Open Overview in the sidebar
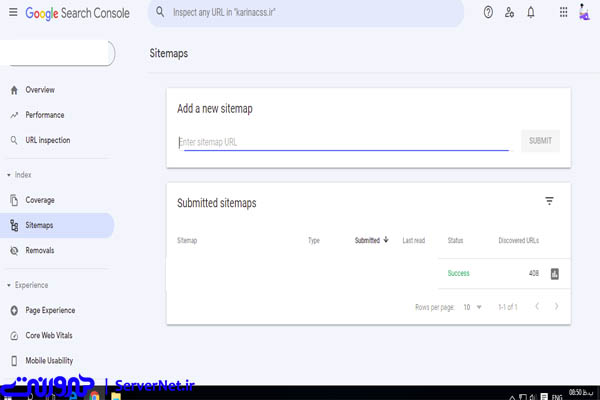 (x=40, y=90)
